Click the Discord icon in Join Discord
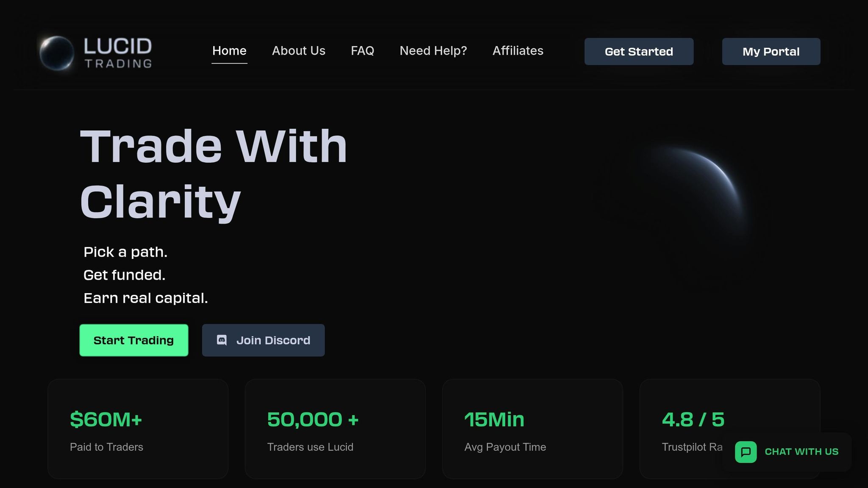The height and width of the screenshot is (488, 868). tap(222, 340)
